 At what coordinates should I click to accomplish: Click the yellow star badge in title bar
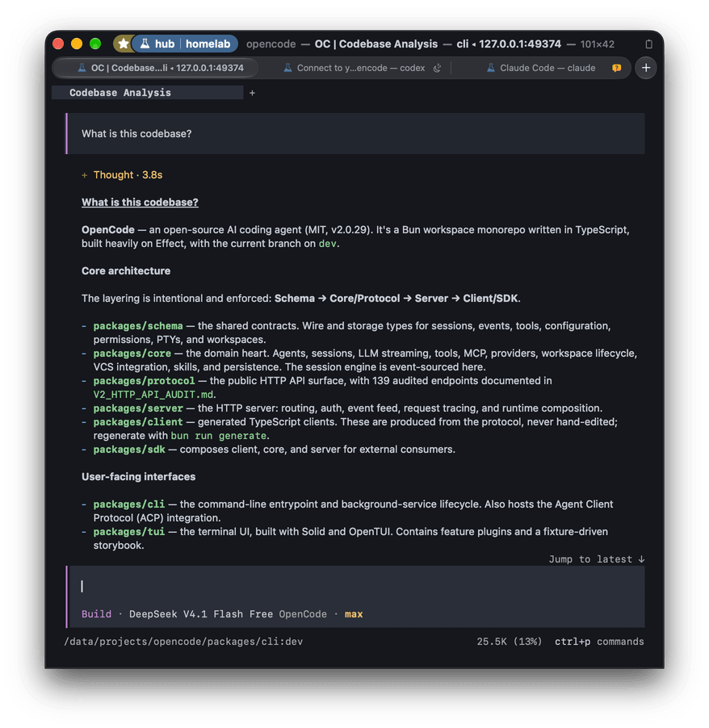[123, 44]
